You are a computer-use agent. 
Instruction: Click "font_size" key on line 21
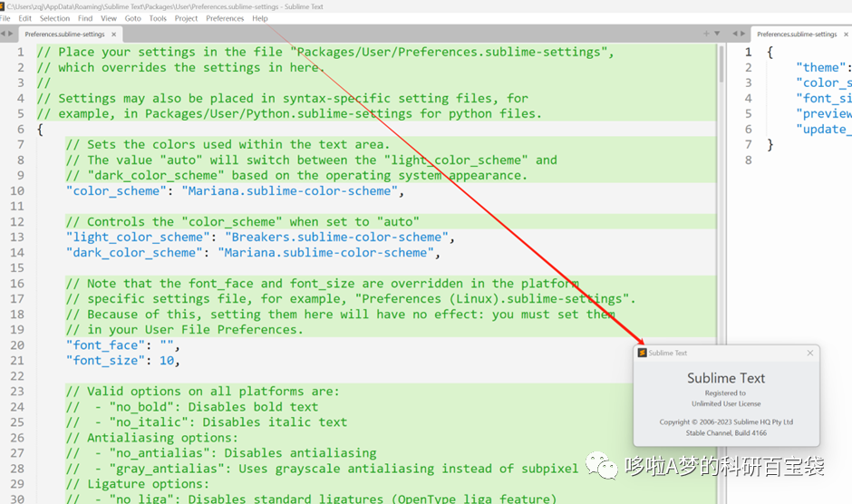click(105, 361)
